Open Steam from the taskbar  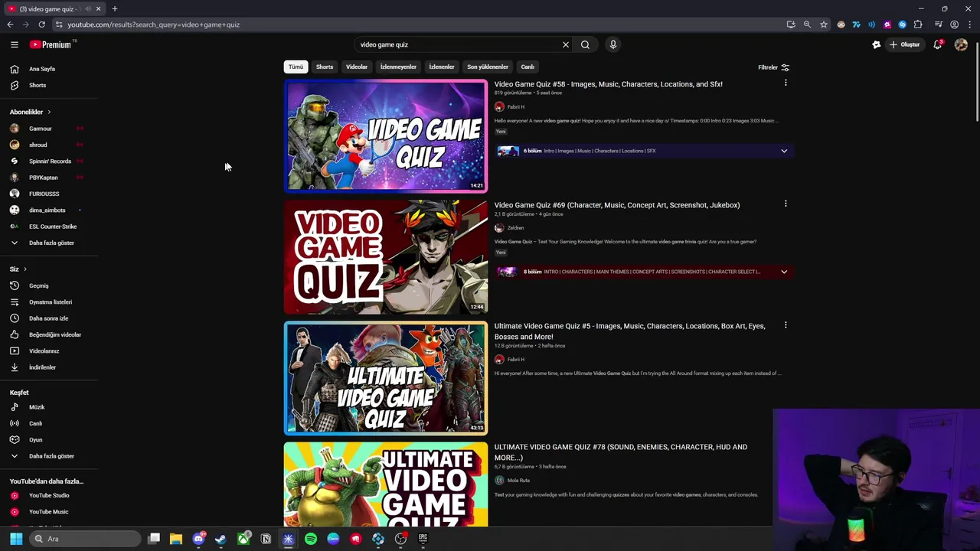(x=220, y=539)
